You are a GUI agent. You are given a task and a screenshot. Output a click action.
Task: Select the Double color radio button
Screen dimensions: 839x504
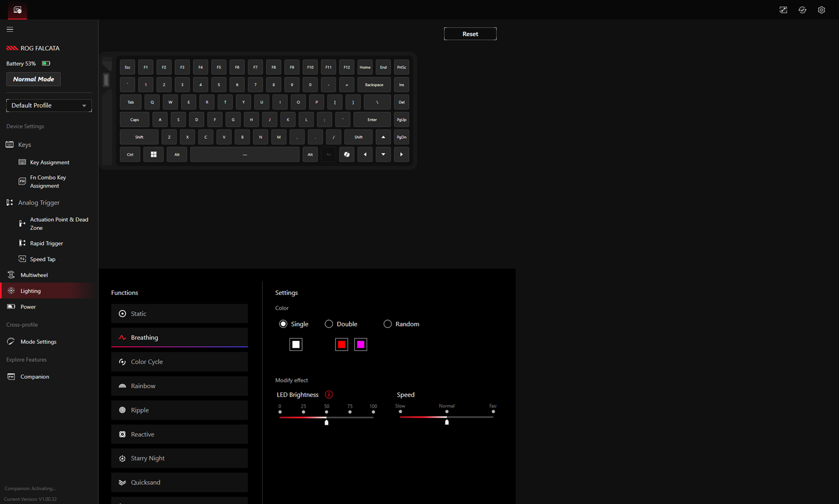(x=329, y=324)
